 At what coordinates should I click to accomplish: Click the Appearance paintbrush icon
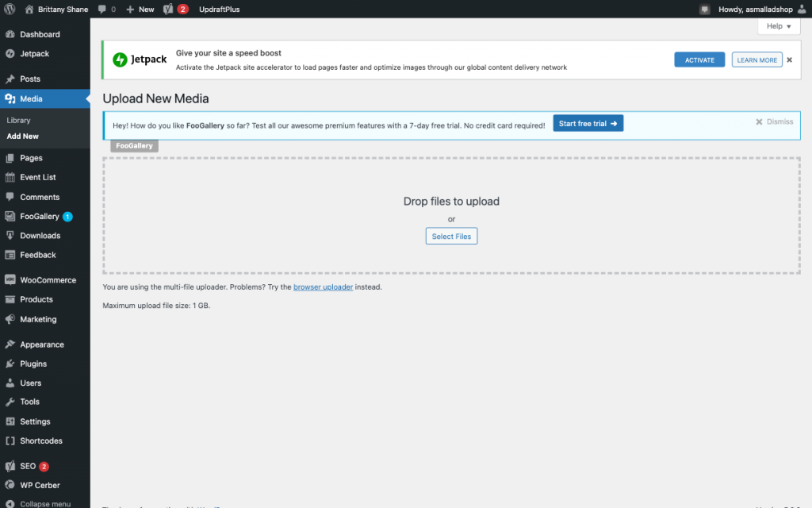(x=10, y=344)
